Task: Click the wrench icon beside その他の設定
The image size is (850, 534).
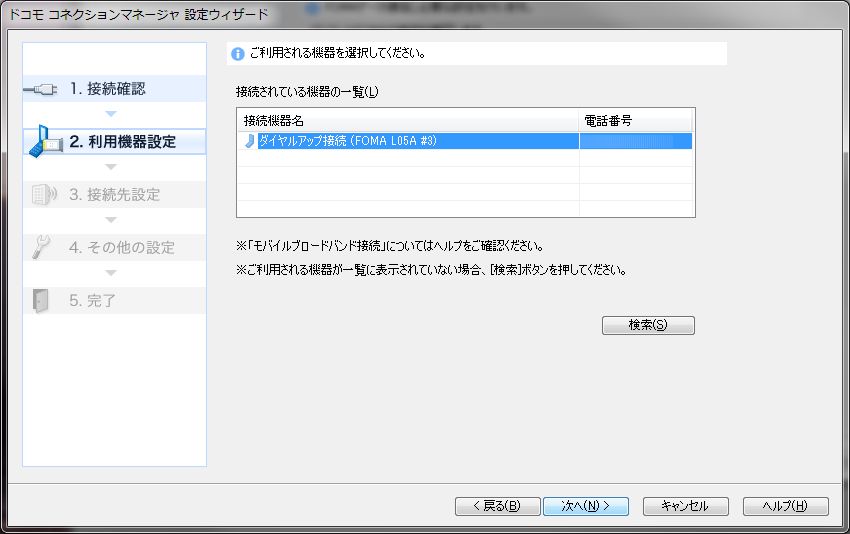Action: point(41,247)
